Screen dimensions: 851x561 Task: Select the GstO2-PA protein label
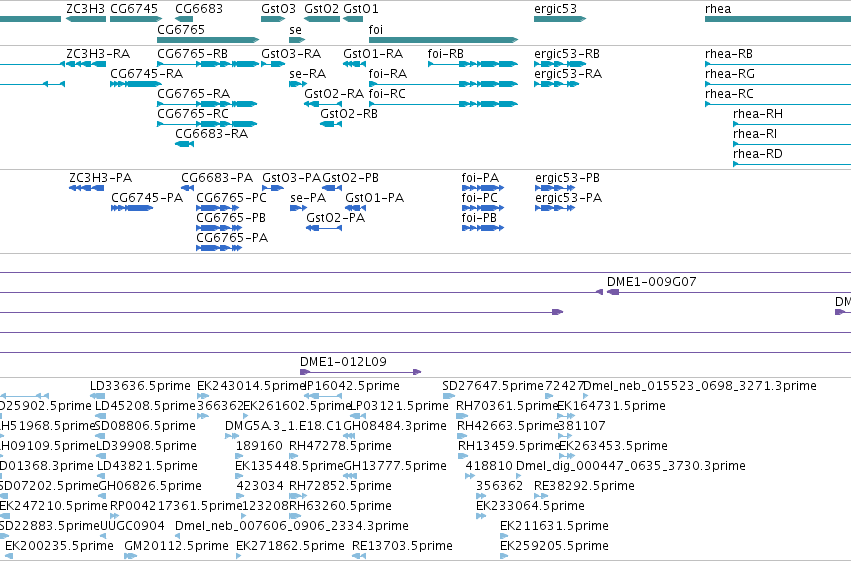335,218
